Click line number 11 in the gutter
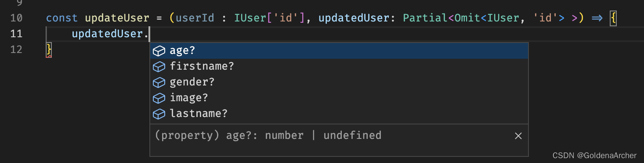The width and height of the screenshot is (644, 163). (x=16, y=34)
